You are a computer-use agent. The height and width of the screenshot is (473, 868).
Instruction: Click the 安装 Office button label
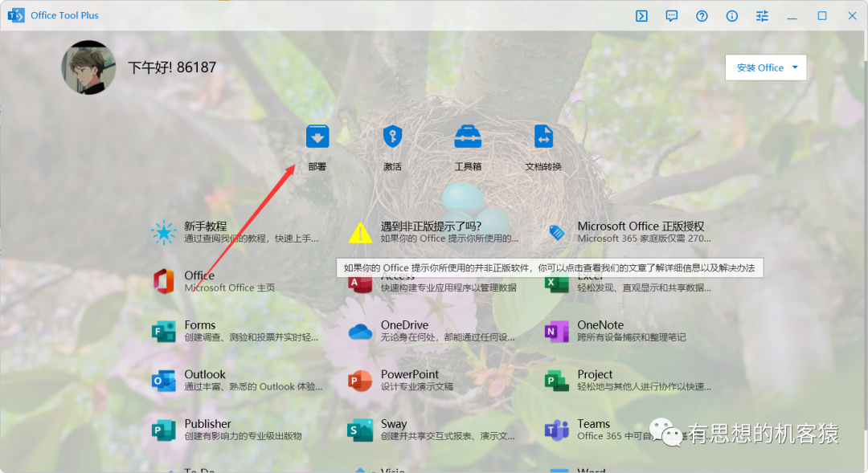pos(760,67)
